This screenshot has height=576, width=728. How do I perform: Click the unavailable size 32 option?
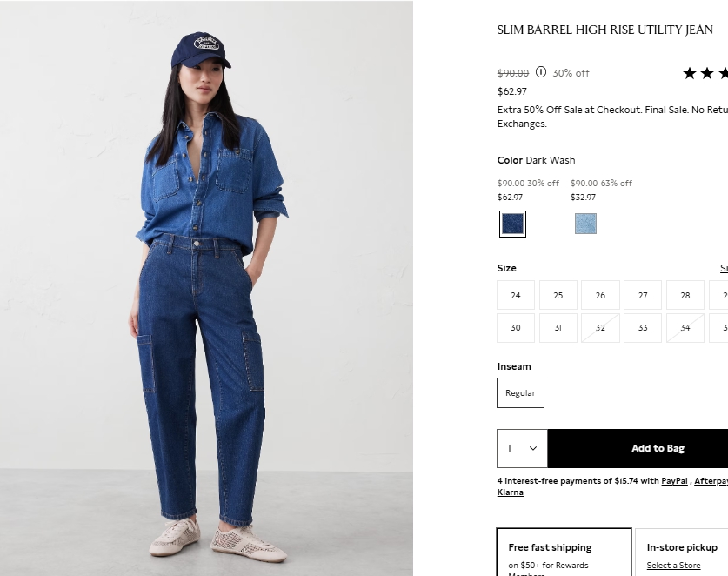tap(600, 328)
